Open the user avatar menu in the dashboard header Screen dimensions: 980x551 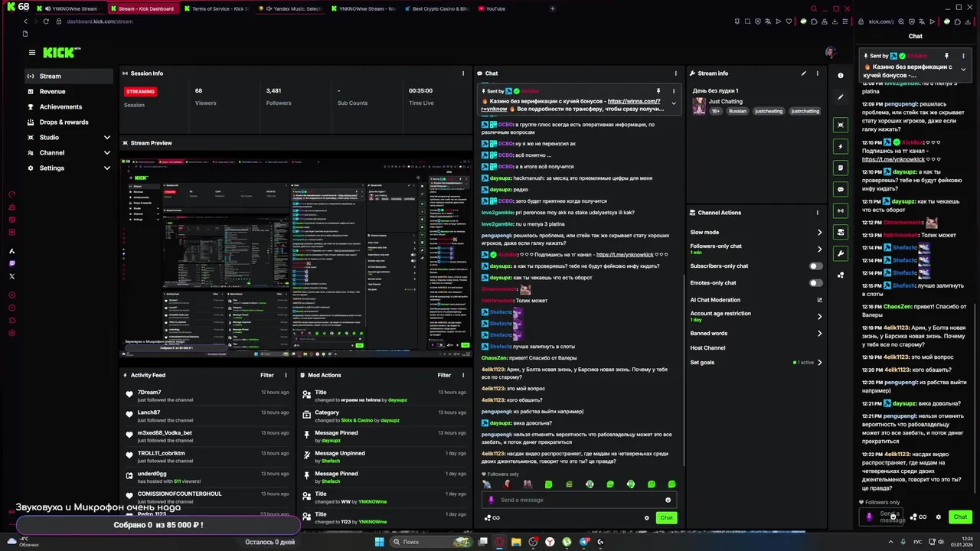[x=831, y=52]
